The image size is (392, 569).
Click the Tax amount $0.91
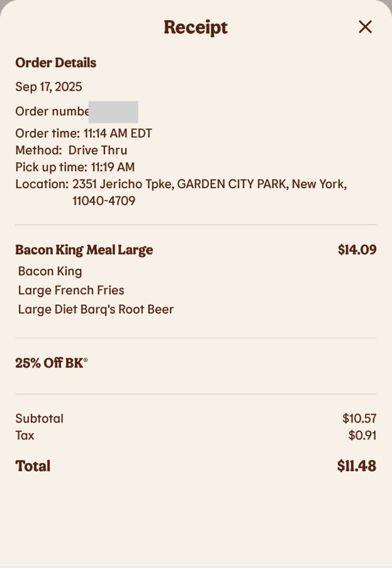pos(362,436)
